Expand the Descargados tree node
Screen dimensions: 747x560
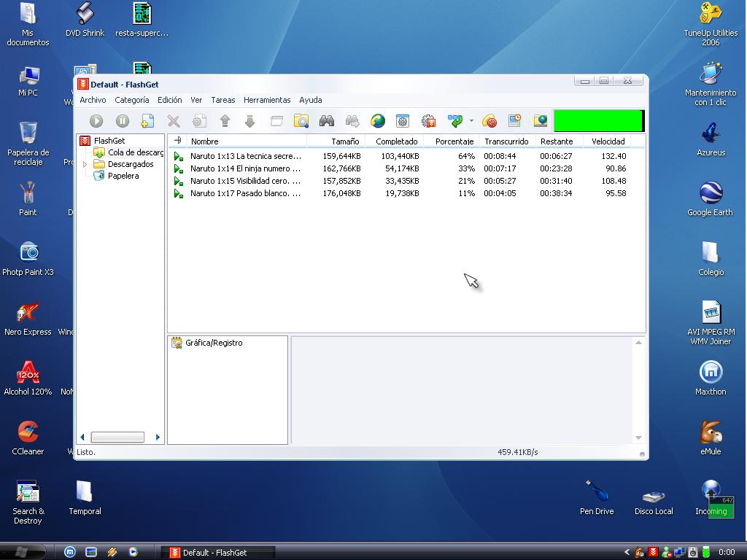point(85,164)
